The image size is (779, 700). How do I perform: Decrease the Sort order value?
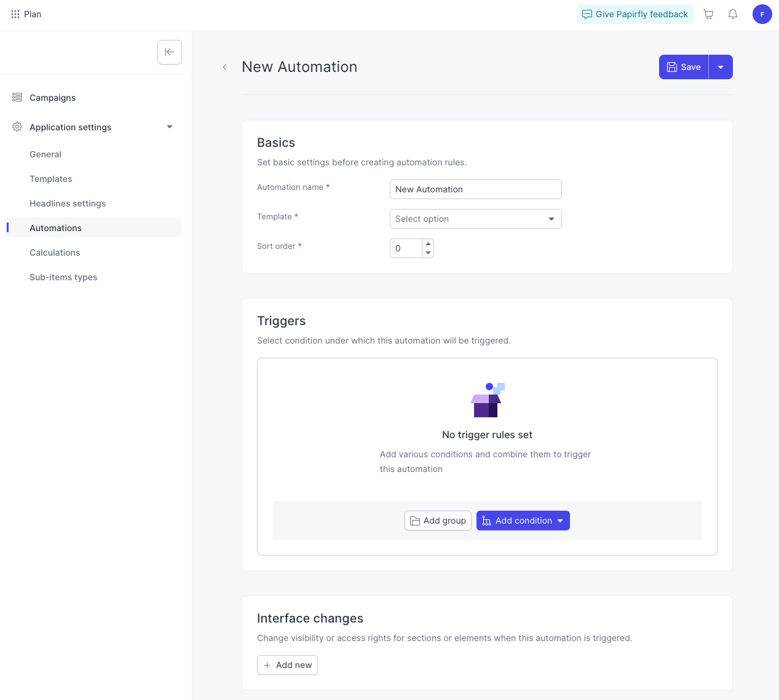(428, 253)
